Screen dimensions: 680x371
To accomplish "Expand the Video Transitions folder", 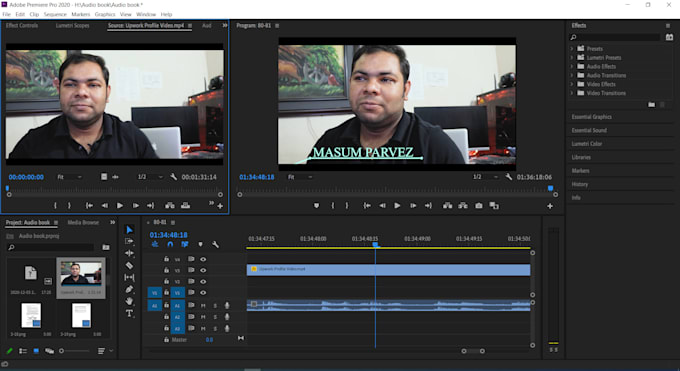I will [x=572, y=93].
